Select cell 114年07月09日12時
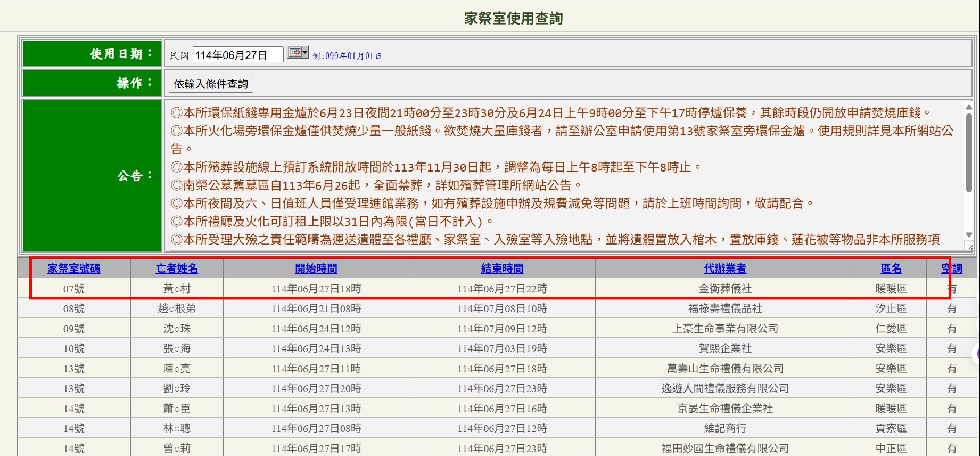The height and width of the screenshot is (456, 980). [502, 329]
